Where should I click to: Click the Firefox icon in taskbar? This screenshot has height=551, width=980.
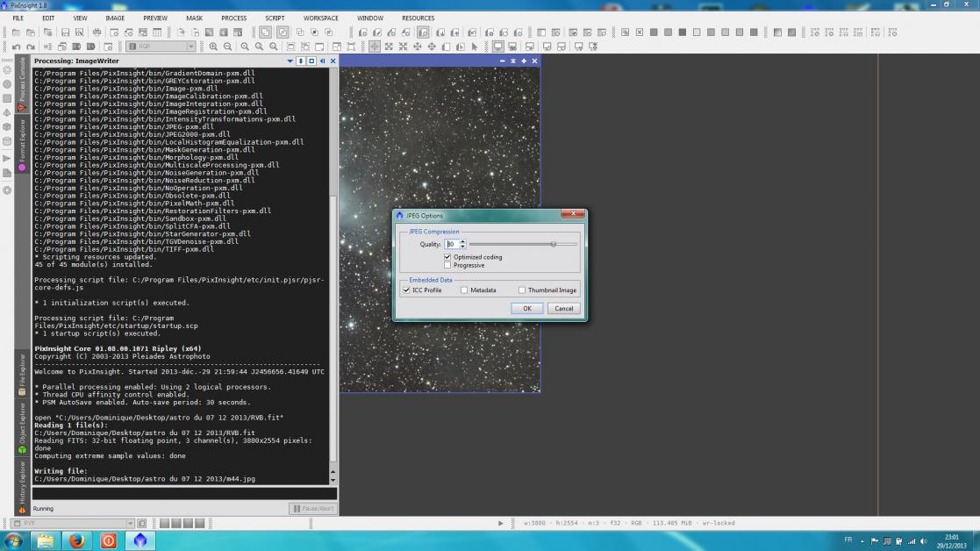pos(77,540)
